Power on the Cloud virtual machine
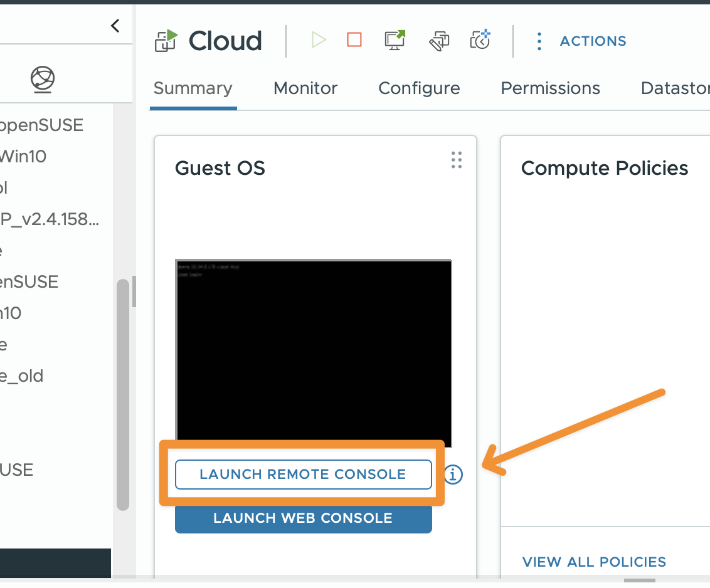710x588 pixels. 319,41
